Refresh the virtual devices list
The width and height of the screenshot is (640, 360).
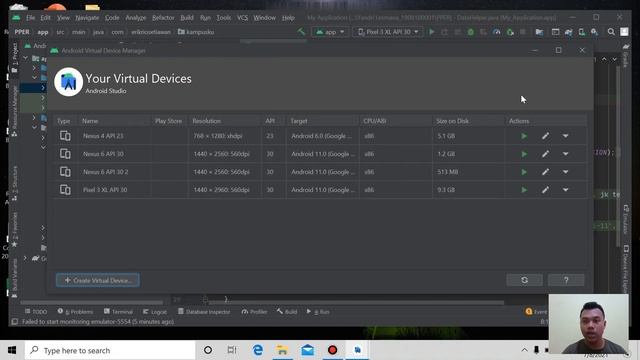coord(524,280)
